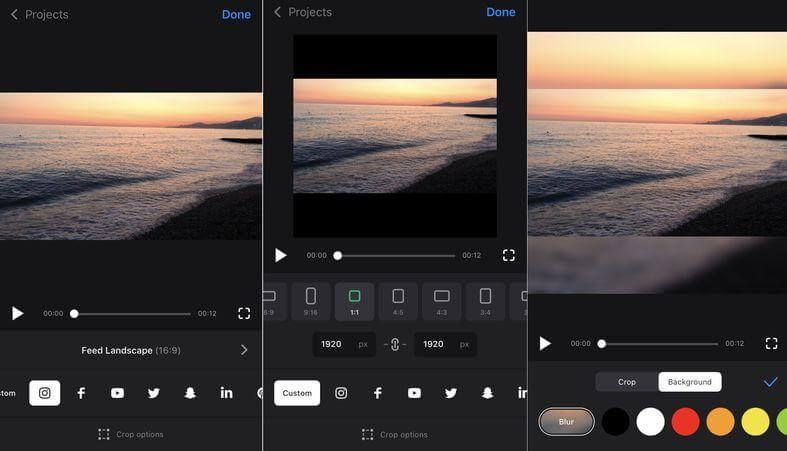The height and width of the screenshot is (451, 787).
Task: Choose Snapchat icon in middle panel
Action: pos(487,393)
